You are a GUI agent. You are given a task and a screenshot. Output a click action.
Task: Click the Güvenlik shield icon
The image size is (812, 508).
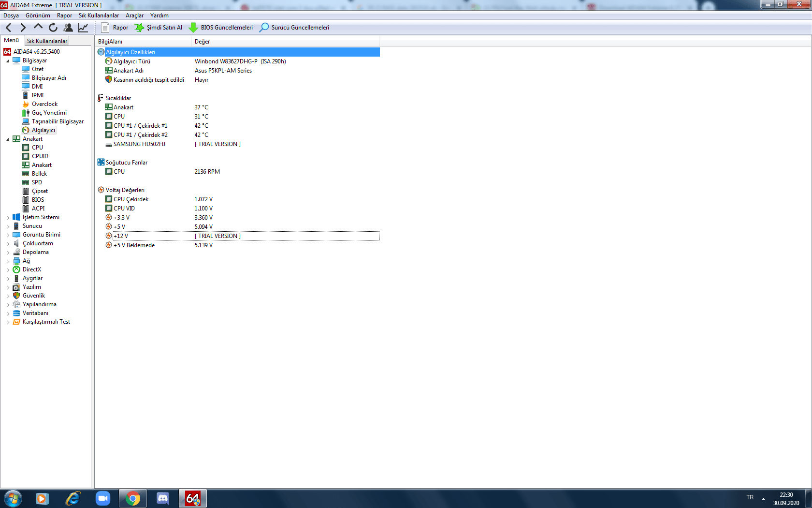pyautogui.click(x=16, y=296)
